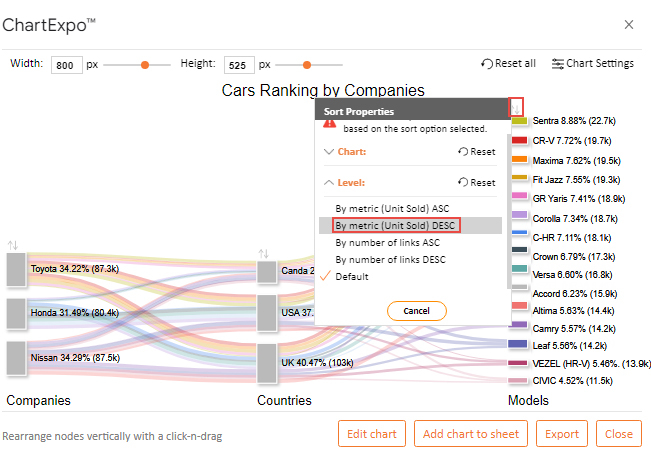Click the Companies level label
The height and width of the screenshot is (464, 651).
(x=39, y=401)
